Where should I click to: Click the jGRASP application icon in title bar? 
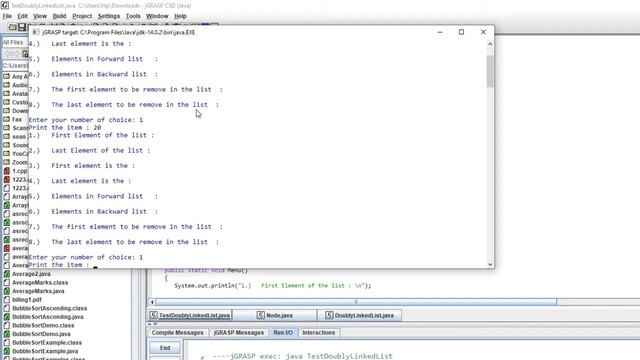click(4, 5)
